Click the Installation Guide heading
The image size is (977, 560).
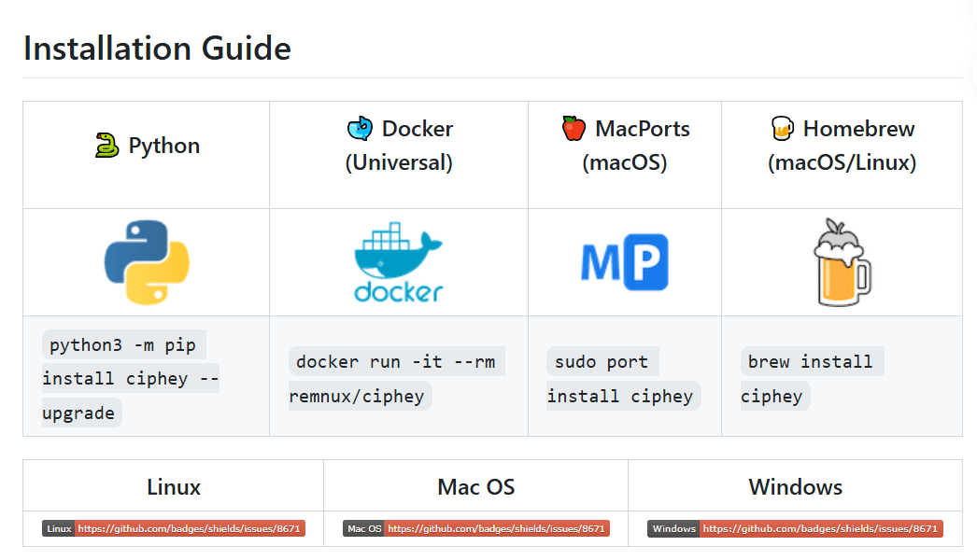coord(157,48)
